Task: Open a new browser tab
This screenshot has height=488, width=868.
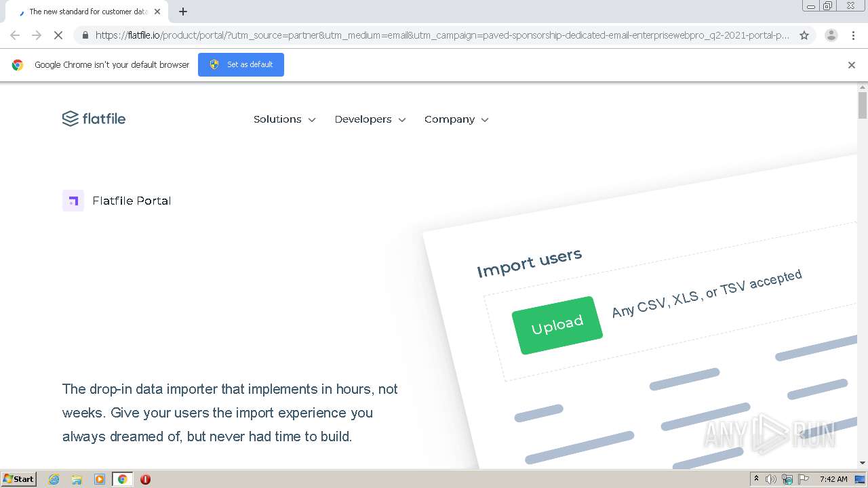Action: pyautogui.click(x=183, y=12)
